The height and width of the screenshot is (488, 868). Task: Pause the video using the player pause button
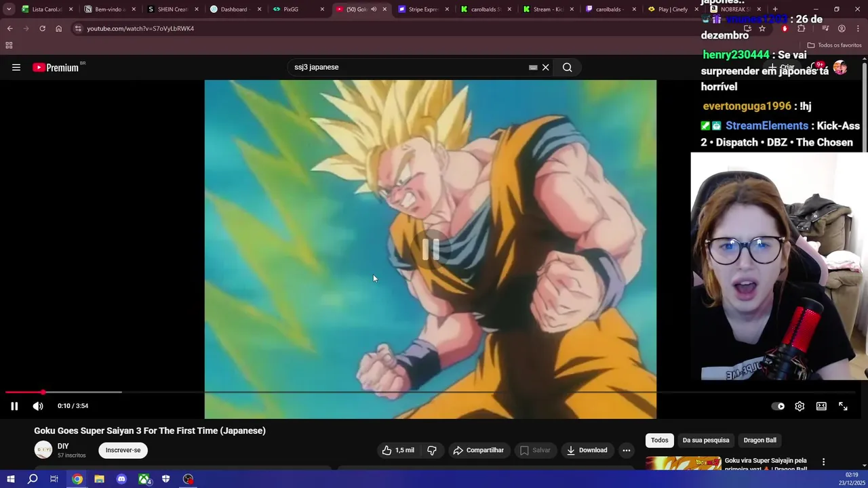coord(14,406)
